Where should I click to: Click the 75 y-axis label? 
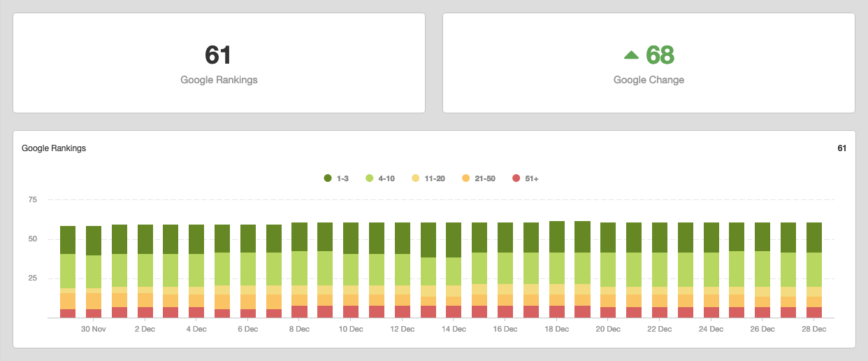[32, 200]
